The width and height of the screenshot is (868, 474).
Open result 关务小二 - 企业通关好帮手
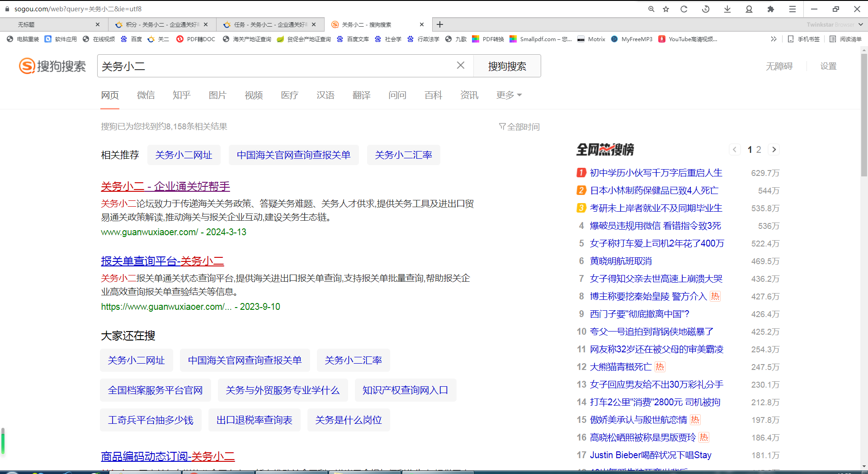coord(165,186)
